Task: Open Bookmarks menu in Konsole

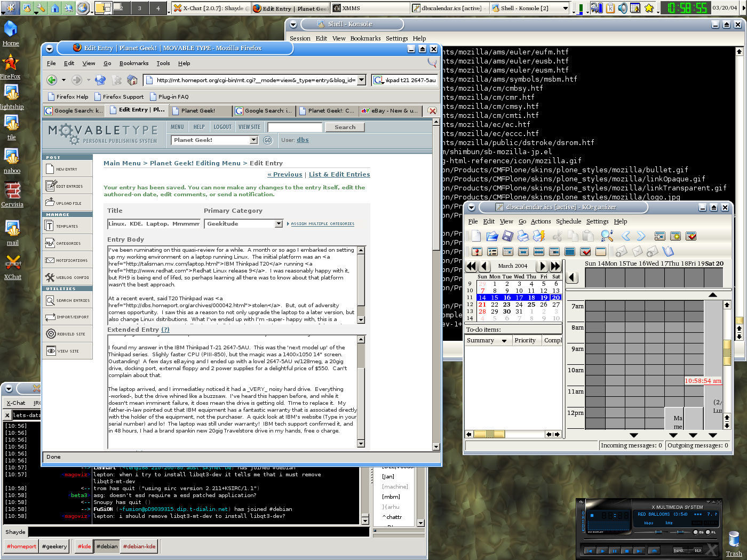Action: pos(365,38)
